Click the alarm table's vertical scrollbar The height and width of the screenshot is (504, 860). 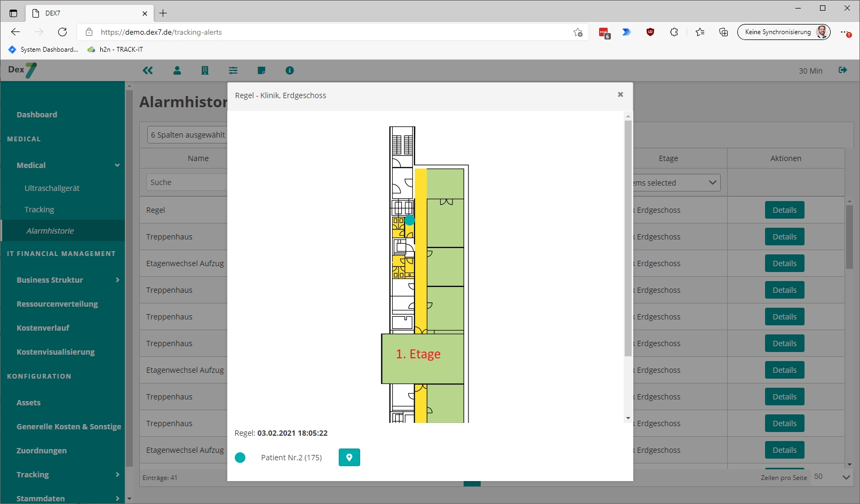[x=849, y=237]
